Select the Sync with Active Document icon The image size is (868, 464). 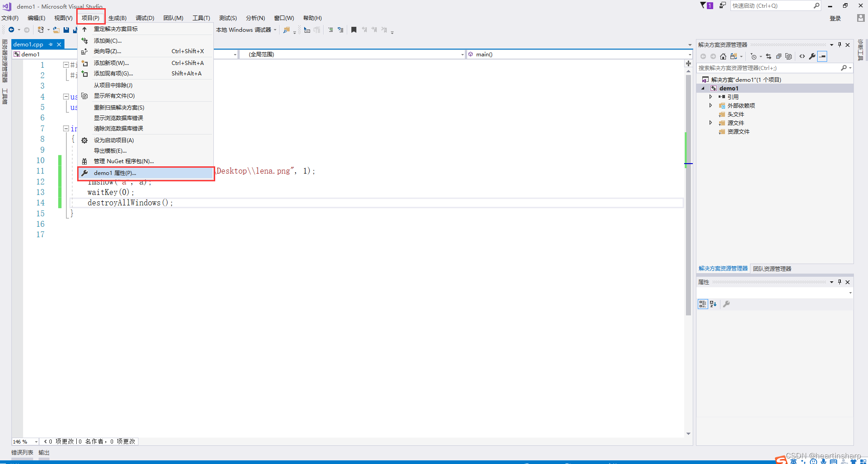768,56
